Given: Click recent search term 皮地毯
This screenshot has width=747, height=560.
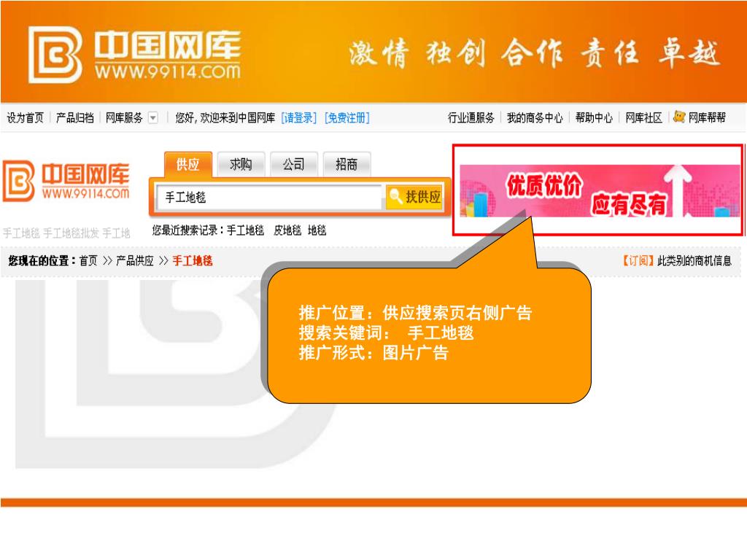Looking at the screenshot, I should [287, 230].
